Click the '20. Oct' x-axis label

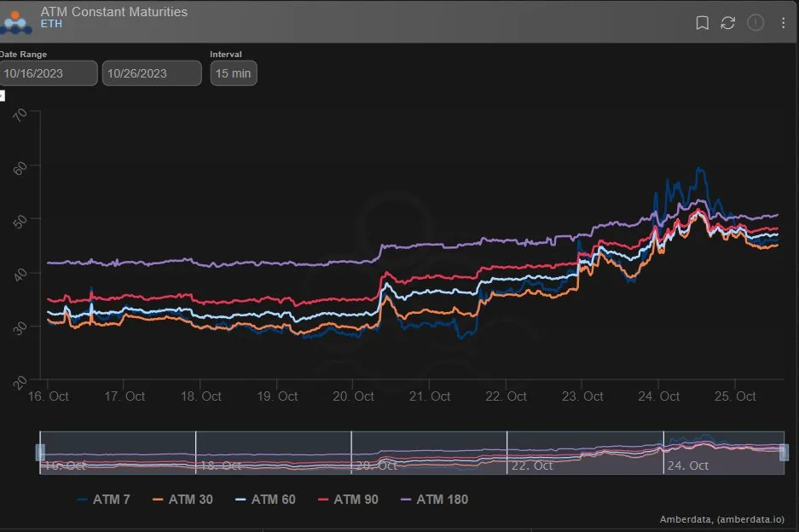coord(353,396)
